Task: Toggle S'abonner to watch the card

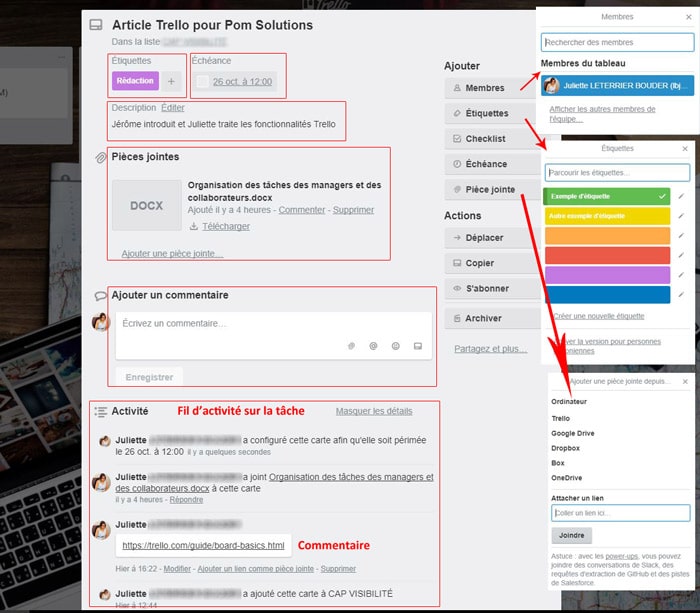Action: [492, 289]
